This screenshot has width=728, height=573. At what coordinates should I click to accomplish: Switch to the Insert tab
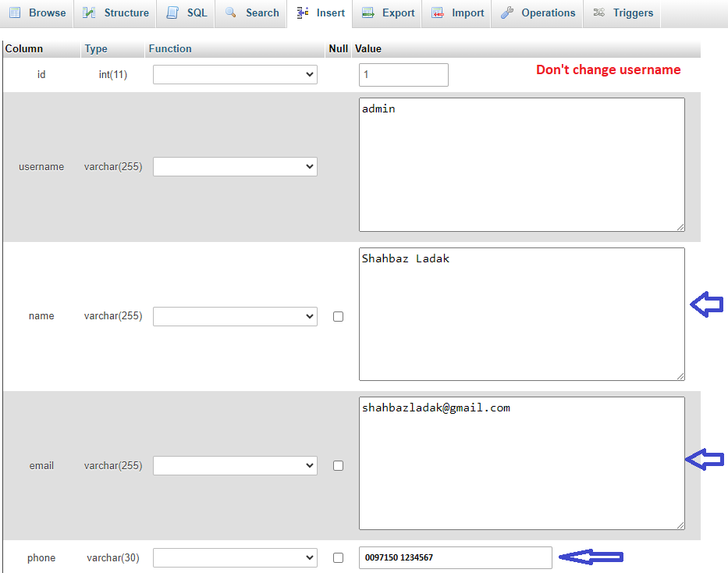pyautogui.click(x=321, y=12)
